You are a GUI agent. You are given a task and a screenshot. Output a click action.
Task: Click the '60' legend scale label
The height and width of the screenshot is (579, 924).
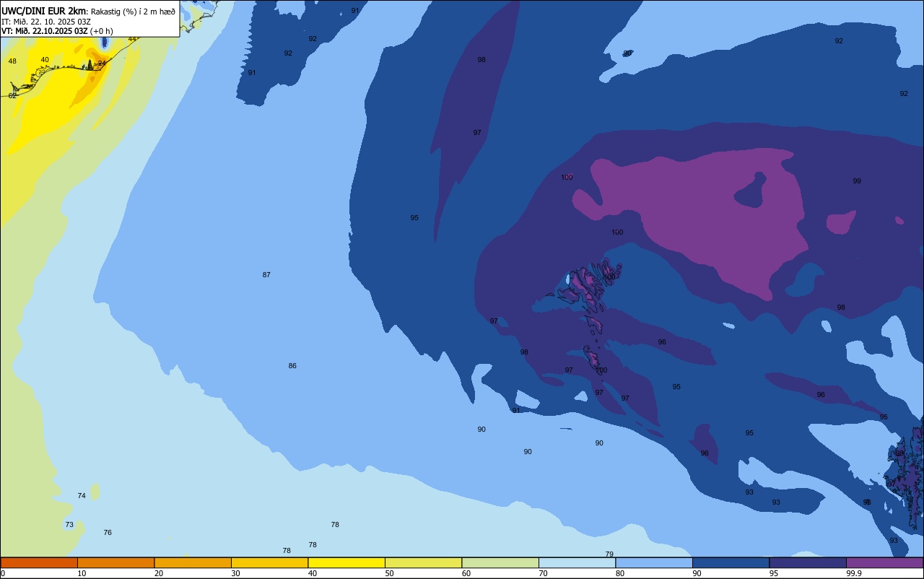point(466,573)
